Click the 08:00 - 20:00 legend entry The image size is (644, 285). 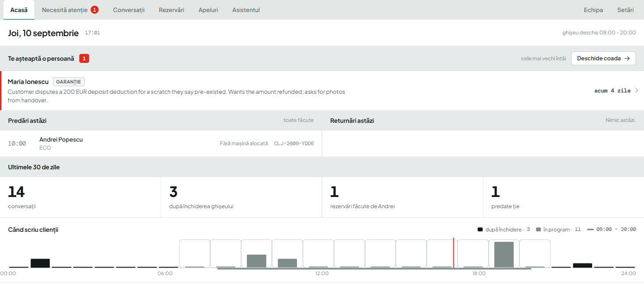(611, 230)
